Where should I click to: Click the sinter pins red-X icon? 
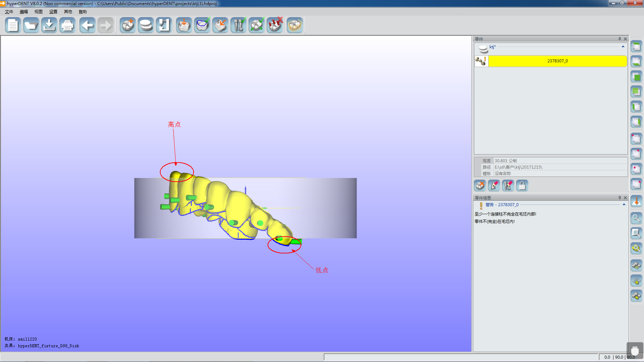pos(275,25)
